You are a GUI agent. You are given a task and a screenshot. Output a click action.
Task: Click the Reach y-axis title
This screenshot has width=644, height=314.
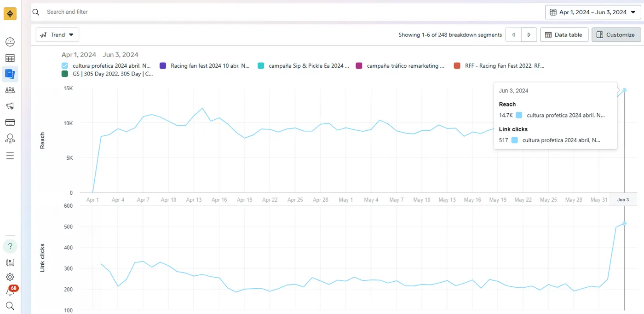(x=42, y=140)
